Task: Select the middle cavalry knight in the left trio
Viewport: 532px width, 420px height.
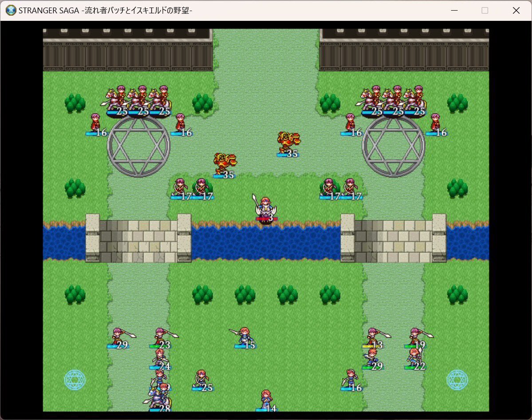Action: pos(138,101)
